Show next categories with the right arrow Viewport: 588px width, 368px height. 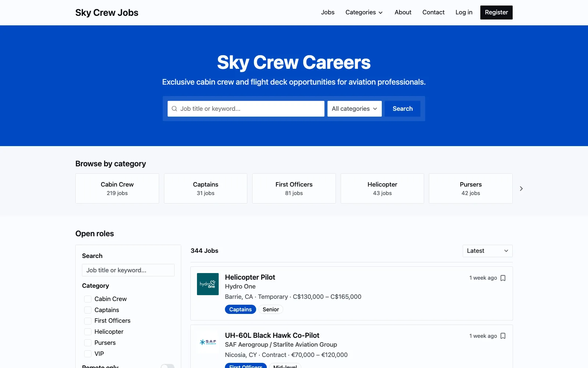(x=521, y=188)
